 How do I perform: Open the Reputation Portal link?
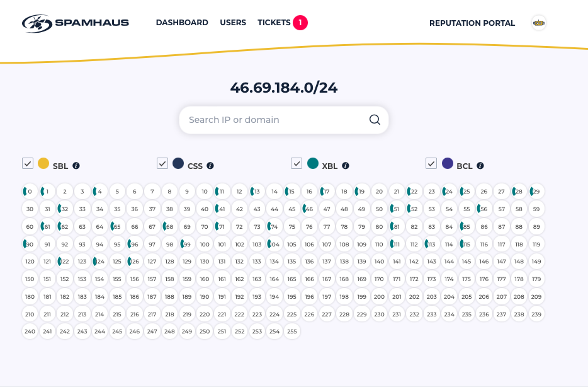click(472, 23)
